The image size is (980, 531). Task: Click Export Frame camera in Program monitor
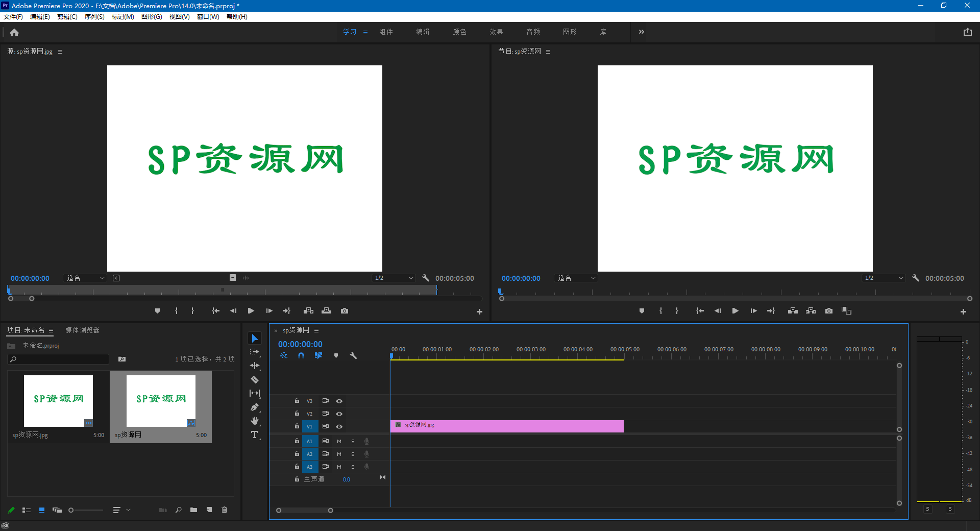click(829, 311)
